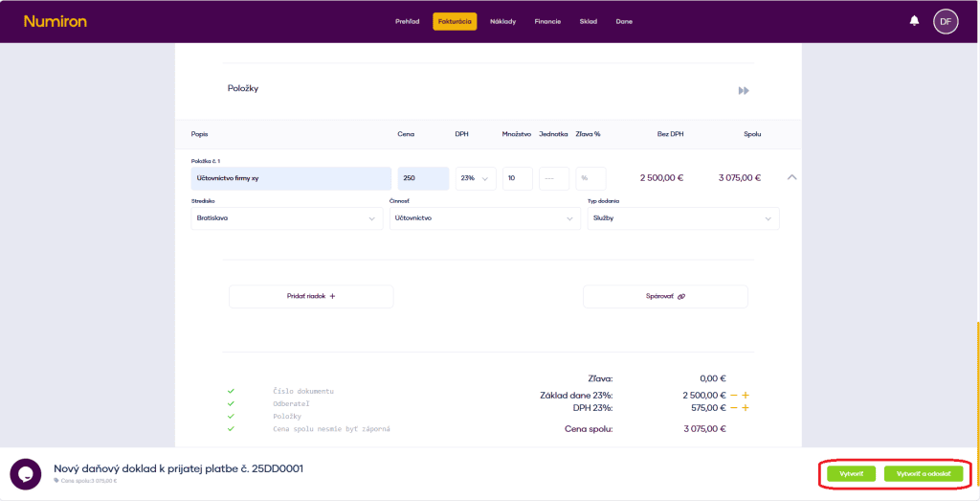Screen dimensions: 980x501
Task: Click the Cena input field with 250
Action: (x=423, y=178)
